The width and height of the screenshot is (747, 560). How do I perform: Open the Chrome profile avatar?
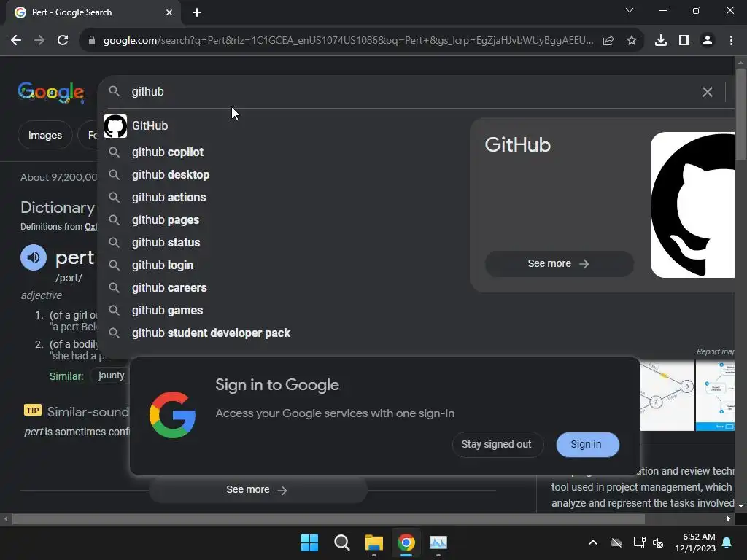[708, 41]
